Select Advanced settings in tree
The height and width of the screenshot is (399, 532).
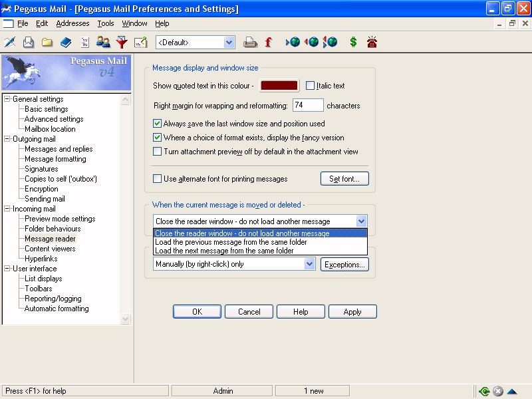pyautogui.click(x=54, y=119)
